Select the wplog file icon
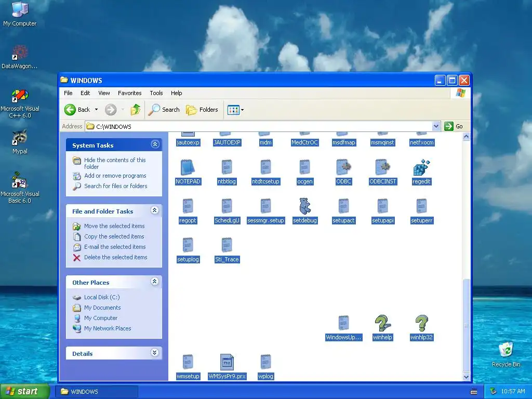 (x=265, y=362)
